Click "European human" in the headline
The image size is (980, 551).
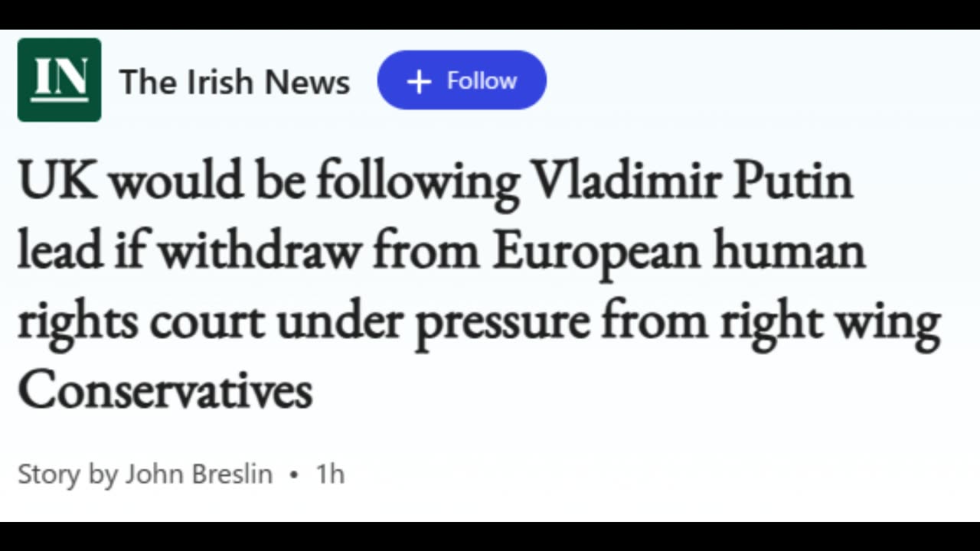tap(678, 252)
